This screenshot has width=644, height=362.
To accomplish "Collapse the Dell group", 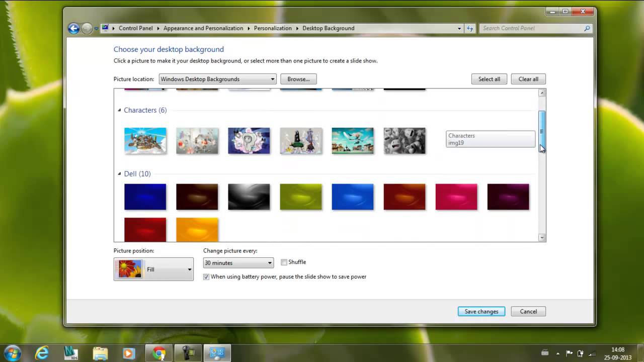I will 120,174.
